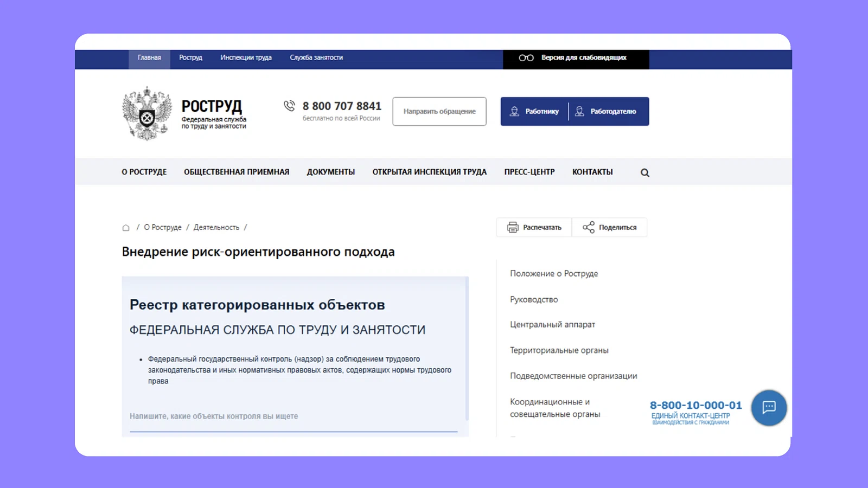Follow the Деятельность breadcrumb link

click(216, 227)
